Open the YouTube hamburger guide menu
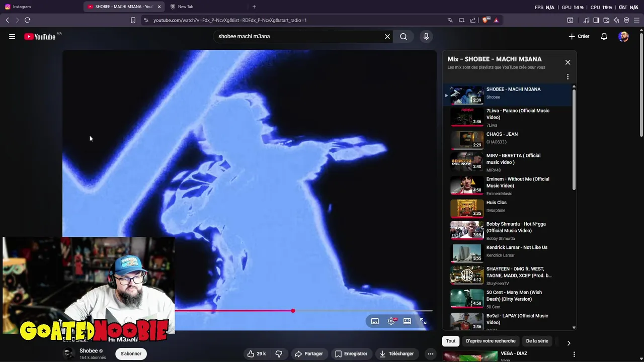 (x=12, y=36)
